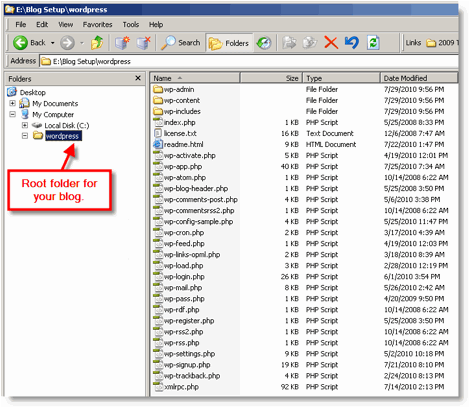Viewport: 470px width, 408px height.
Task: Open the Favorites menu
Action: click(97, 24)
